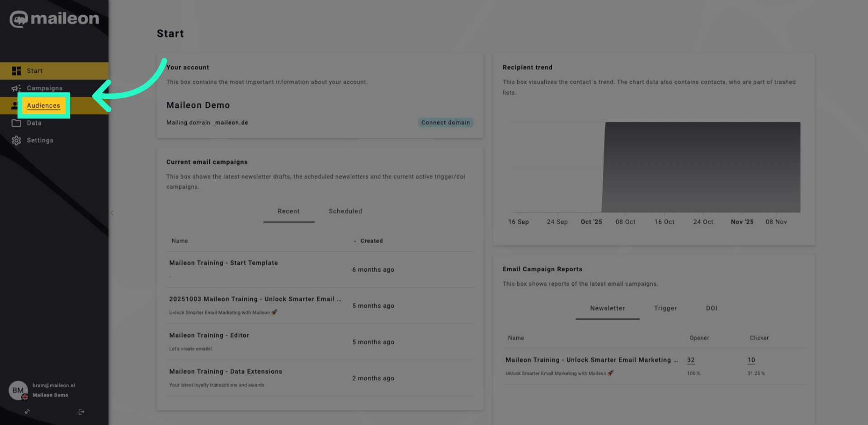Click the 'Recipient trend' card title
The width and height of the screenshot is (868, 425).
(528, 67)
